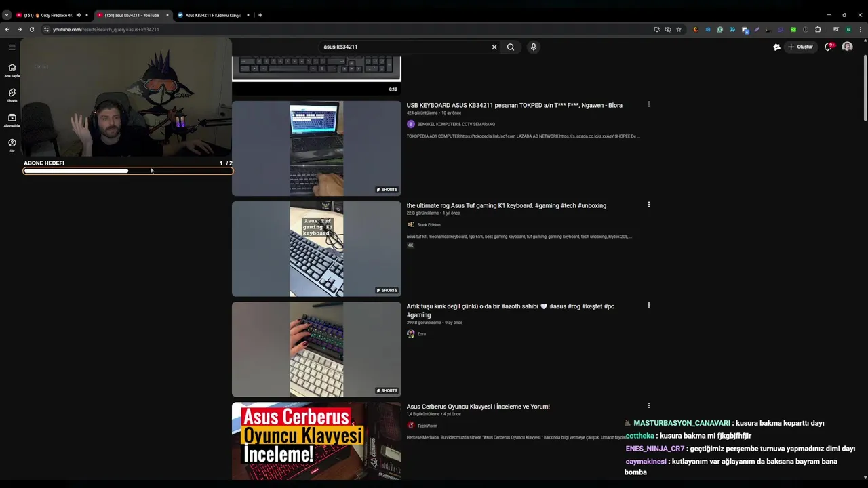
Task: Close the Cozy Fireplace tab
Action: point(87,15)
